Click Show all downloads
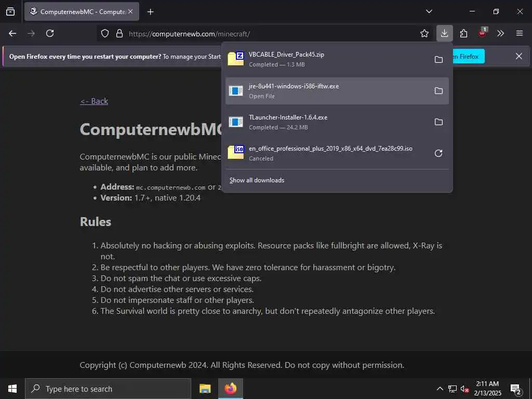Viewport: 532px width, 399px height. pyautogui.click(x=257, y=180)
